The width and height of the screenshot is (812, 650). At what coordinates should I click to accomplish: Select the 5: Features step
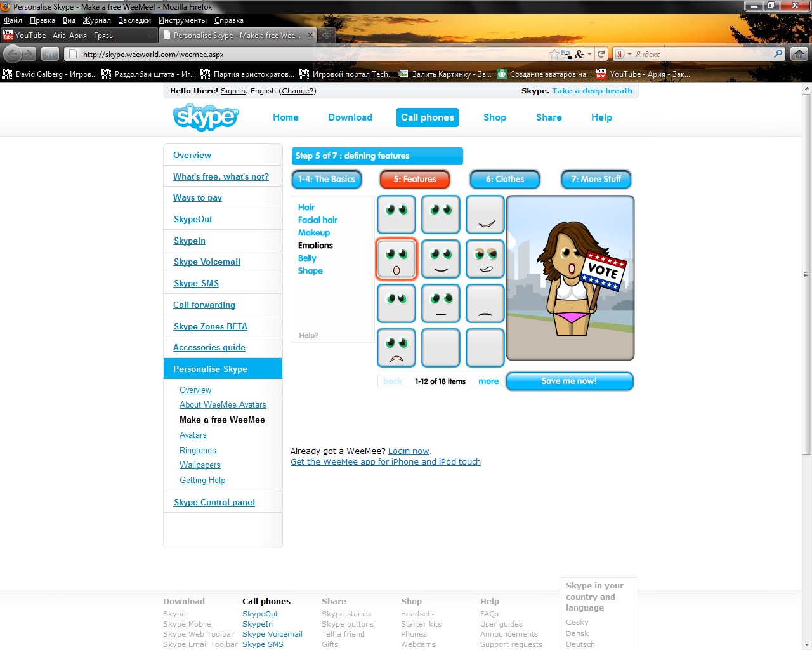[415, 180]
